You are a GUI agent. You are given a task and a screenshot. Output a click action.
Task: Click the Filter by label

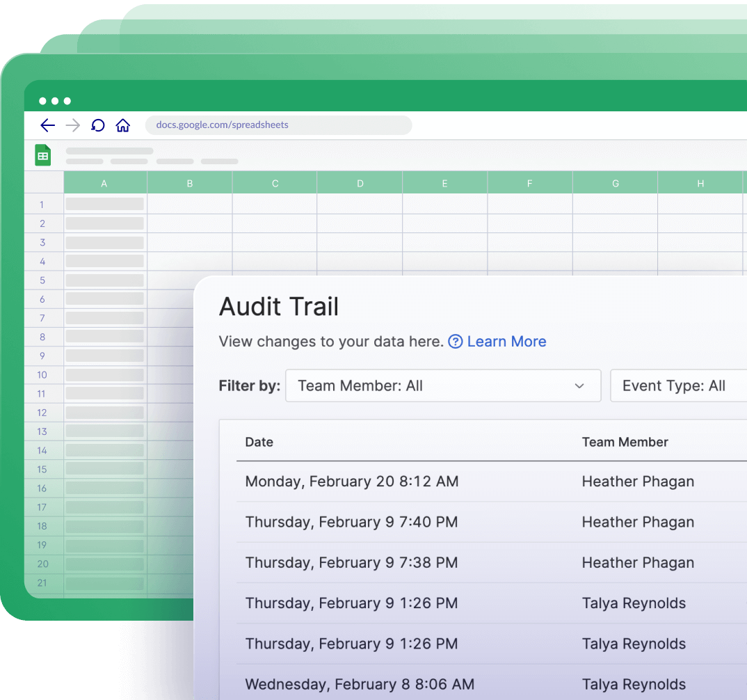coord(250,385)
